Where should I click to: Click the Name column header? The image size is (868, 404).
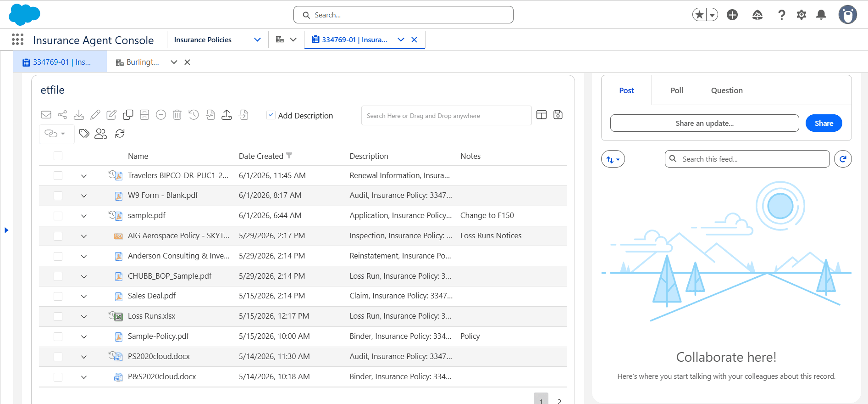pos(138,156)
